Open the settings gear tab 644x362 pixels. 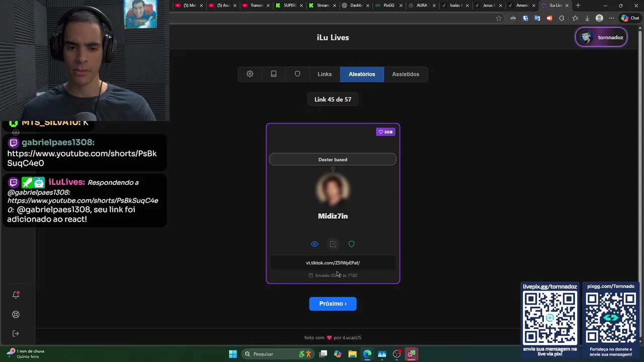[250, 74]
